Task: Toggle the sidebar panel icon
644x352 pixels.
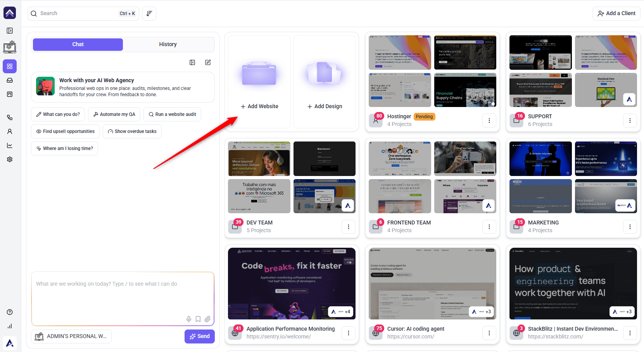Action: click(x=10, y=31)
